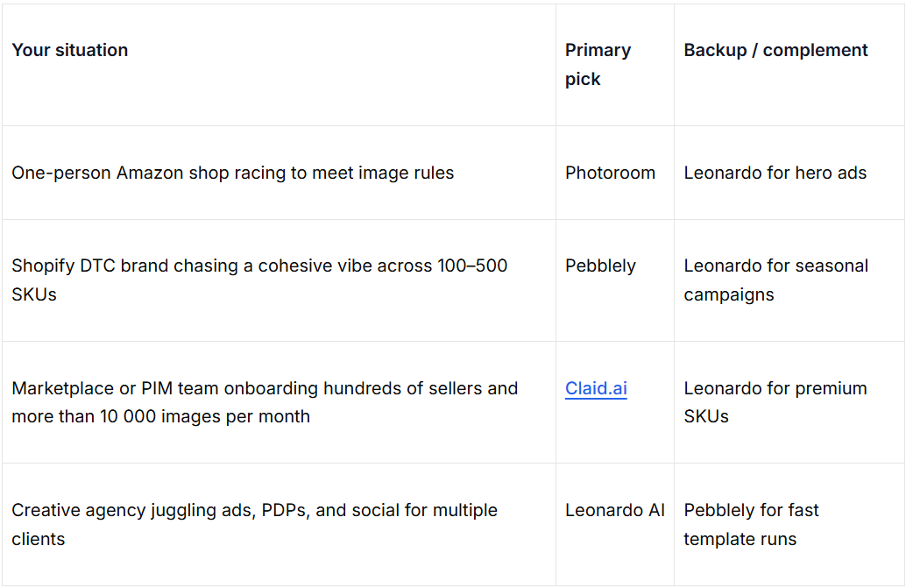
Task: Click the 'Your situation' column header
Action: tap(70, 50)
